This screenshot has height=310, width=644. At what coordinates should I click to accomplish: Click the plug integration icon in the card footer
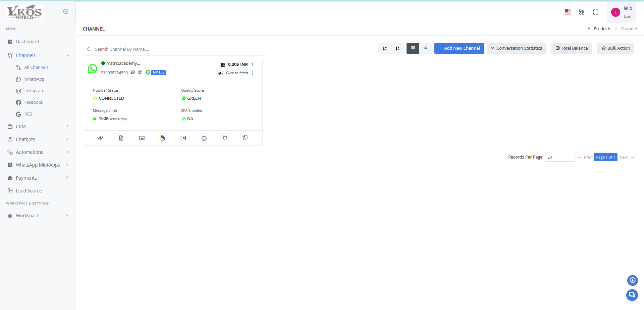pyautogui.click(x=225, y=138)
